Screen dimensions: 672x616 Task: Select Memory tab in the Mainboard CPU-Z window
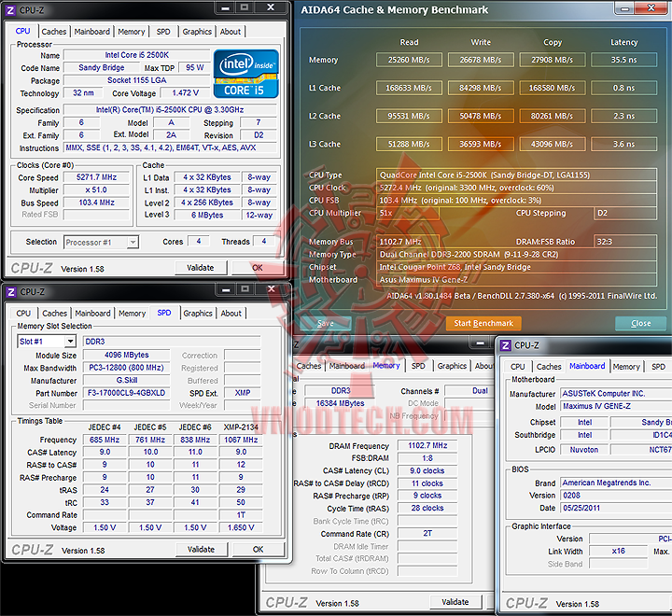click(x=626, y=367)
